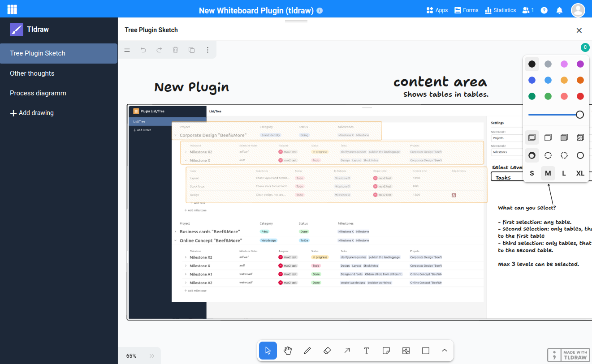Select the Semi fill style
Screen dimensions: 592x364
548,137
